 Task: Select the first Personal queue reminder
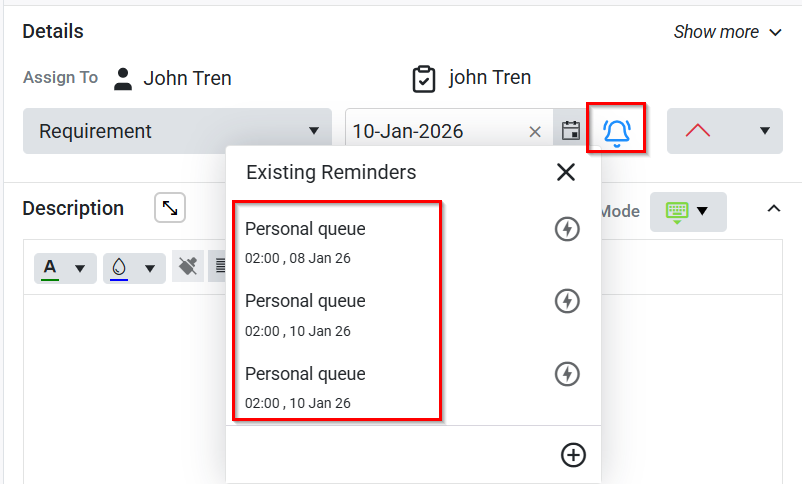click(x=305, y=240)
